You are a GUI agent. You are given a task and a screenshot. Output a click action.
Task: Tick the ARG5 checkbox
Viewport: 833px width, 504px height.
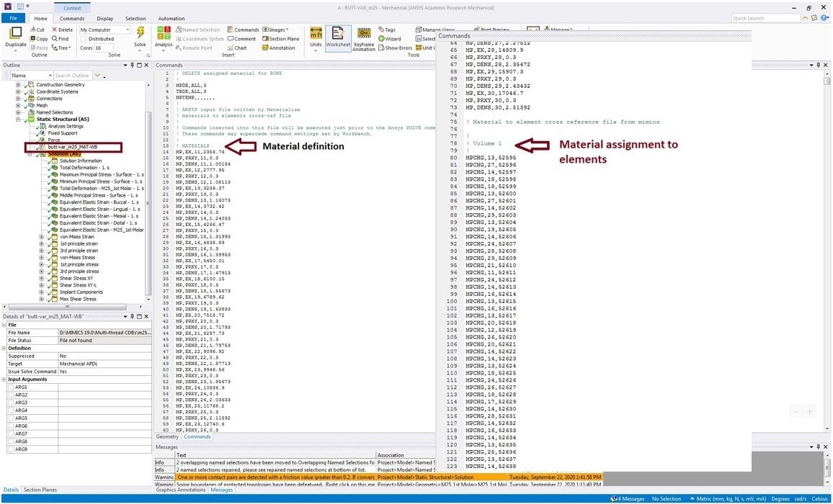[x=11, y=418]
